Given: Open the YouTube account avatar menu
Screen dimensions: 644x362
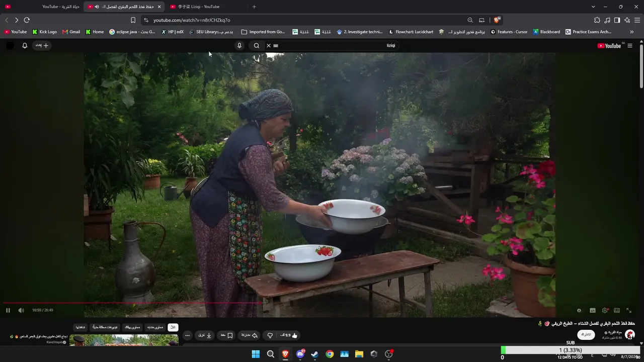Looking at the screenshot, I should (x=10, y=46).
